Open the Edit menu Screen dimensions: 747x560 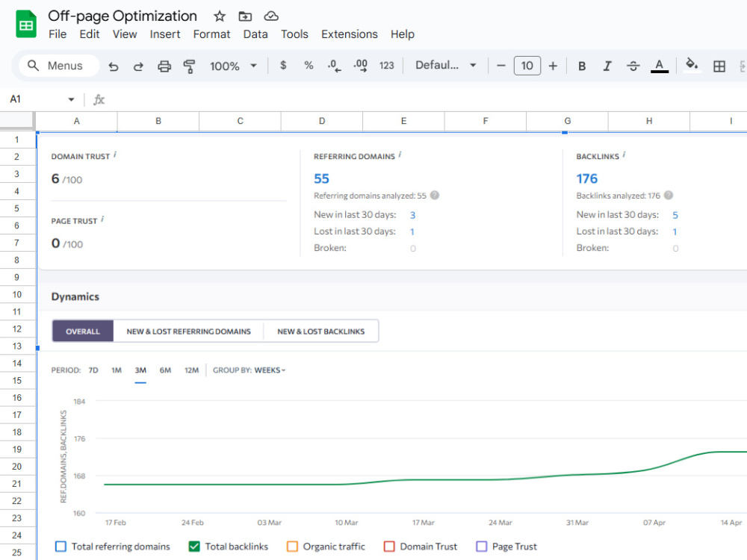[x=90, y=34]
